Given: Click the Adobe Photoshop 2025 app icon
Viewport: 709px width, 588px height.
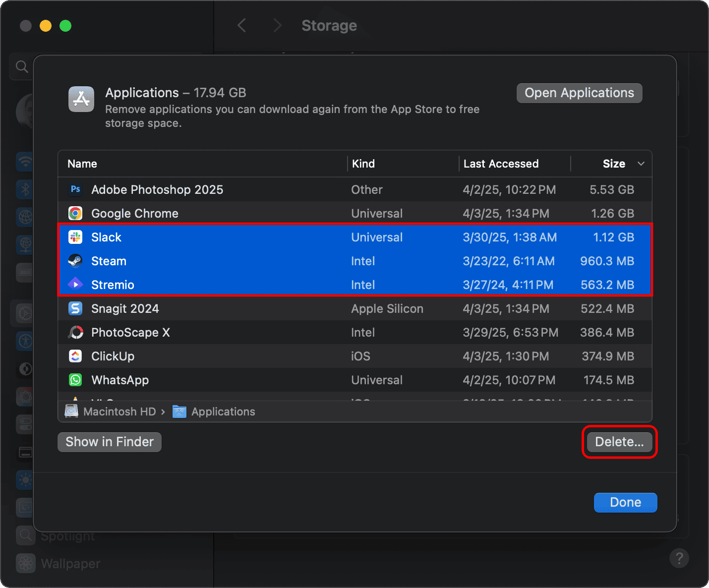Looking at the screenshot, I should (x=75, y=189).
